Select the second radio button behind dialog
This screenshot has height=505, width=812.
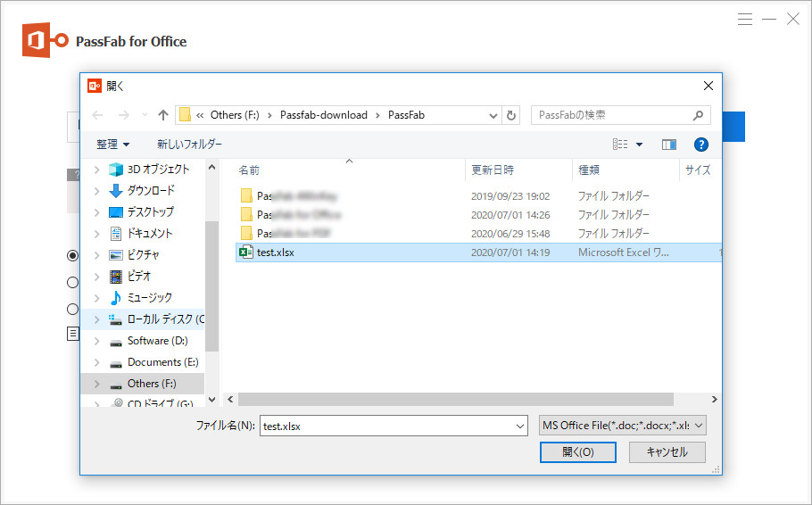pyautogui.click(x=73, y=282)
